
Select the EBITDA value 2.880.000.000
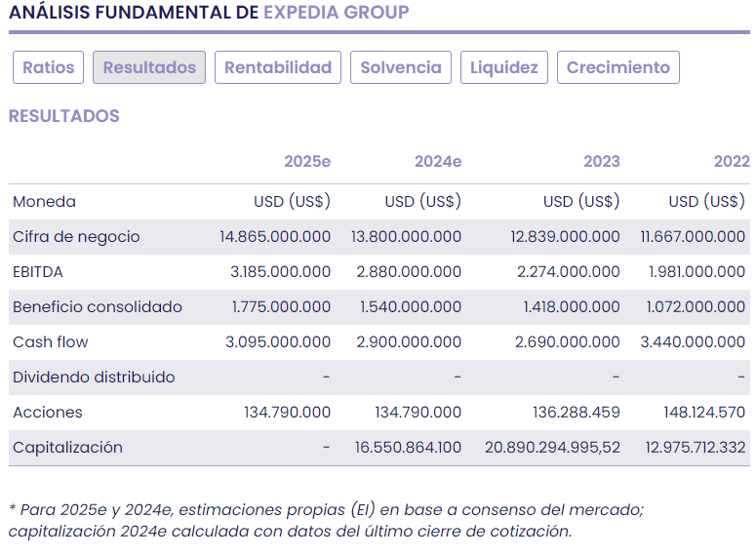409,272
